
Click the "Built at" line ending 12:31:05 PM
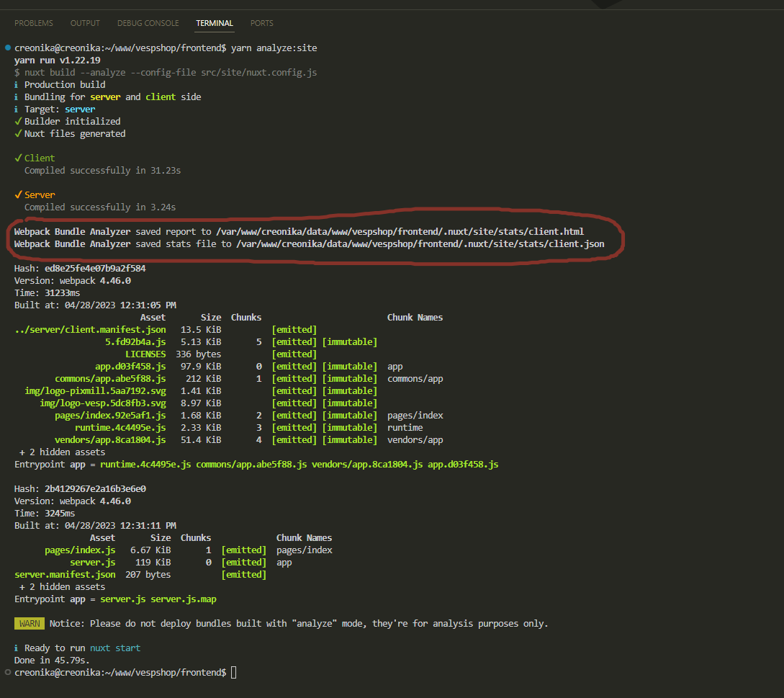95,305
